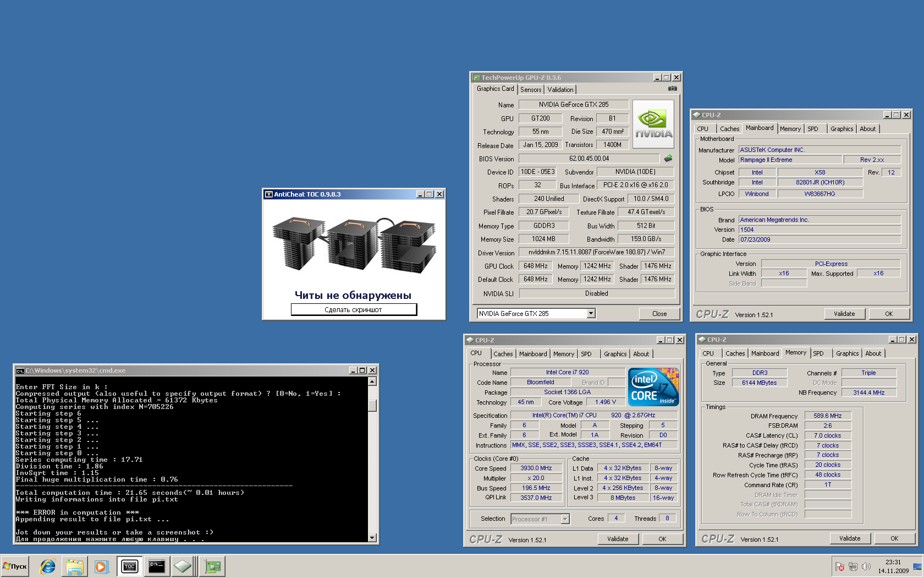Click the Action Center flag tray icon
The width and height of the screenshot is (924, 578).
[x=839, y=566]
